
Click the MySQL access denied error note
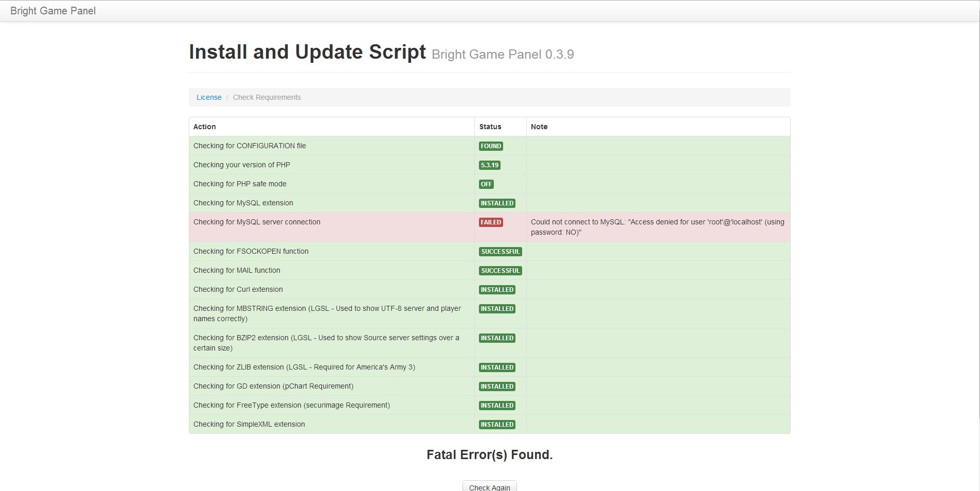(657, 227)
